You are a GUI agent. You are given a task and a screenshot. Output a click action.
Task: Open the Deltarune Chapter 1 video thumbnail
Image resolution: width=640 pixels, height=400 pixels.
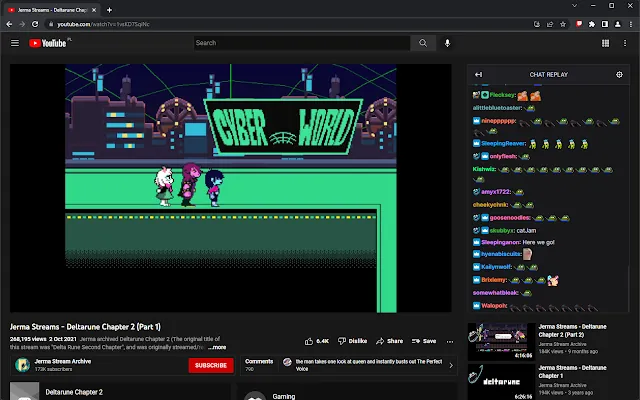coord(501,382)
